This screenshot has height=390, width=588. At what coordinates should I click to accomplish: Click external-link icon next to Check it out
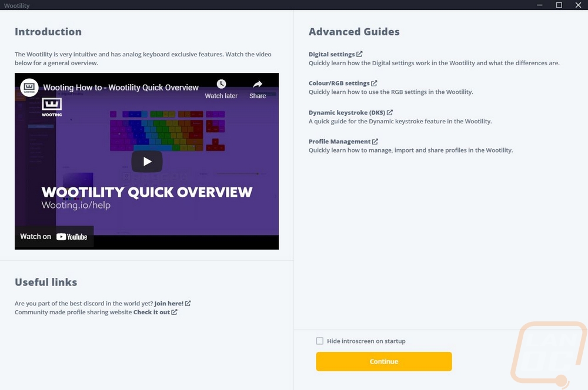[x=175, y=312]
